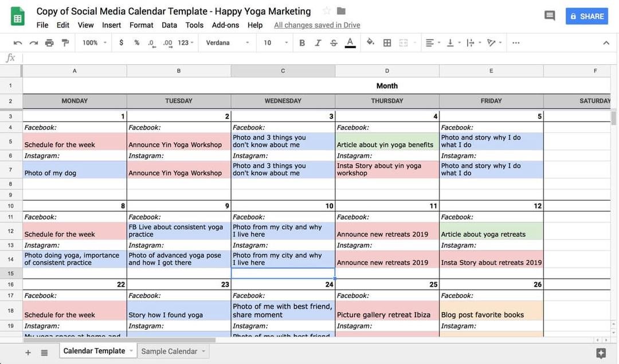Click the Explore button at bottom right
The image size is (619, 364).
pyautogui.click(x=601, y=353)
